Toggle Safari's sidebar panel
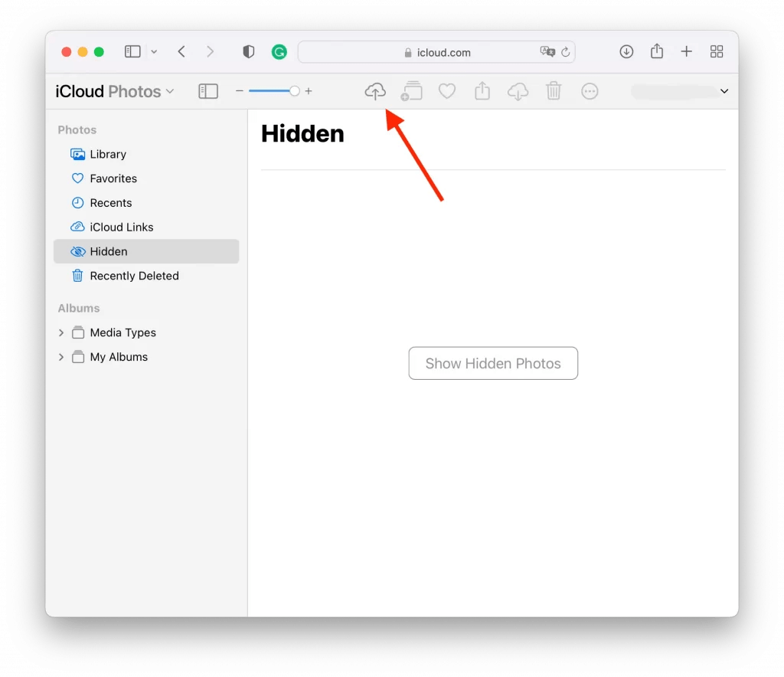The width and height of the screenshot is (784, 677). click(131, 51)
